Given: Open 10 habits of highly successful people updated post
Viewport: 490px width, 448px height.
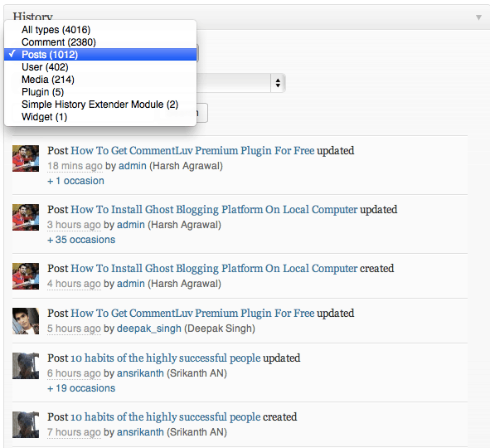Looking at the screenshot, I should 166,358.
